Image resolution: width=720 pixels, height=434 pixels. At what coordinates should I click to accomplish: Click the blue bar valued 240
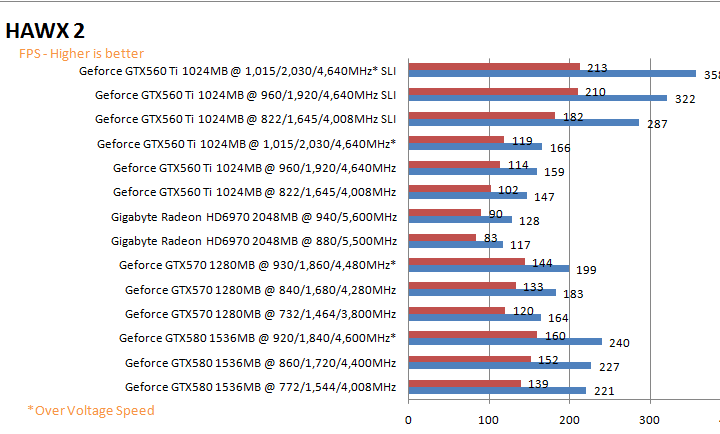point(505,341)
